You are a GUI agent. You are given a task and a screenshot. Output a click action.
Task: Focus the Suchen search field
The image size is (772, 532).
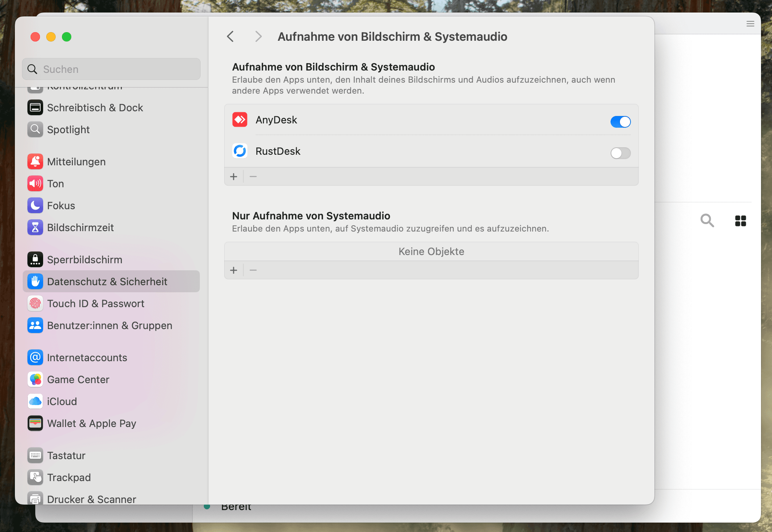[111, 69]
